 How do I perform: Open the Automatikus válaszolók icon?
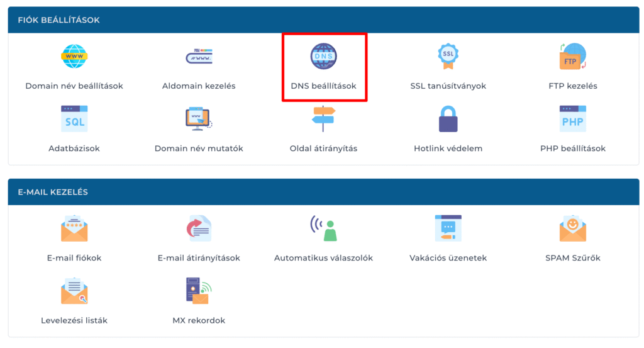point(323,228)
